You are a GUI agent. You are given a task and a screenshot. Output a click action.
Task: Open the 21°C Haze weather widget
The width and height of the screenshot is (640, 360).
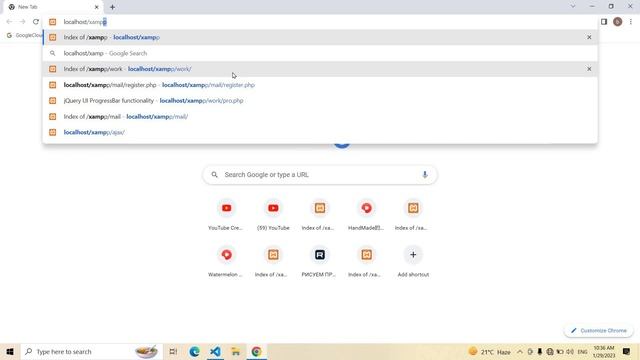[489, 351]
